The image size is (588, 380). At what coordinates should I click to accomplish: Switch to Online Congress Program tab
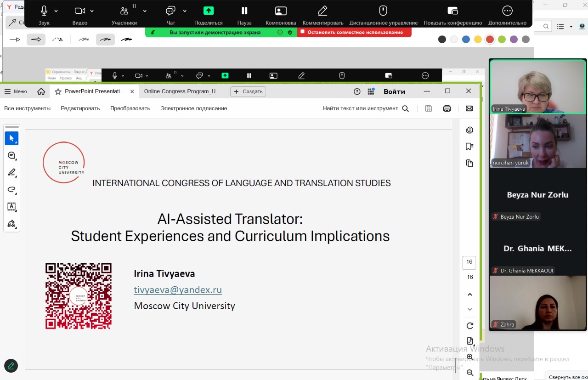click(182, 91)
